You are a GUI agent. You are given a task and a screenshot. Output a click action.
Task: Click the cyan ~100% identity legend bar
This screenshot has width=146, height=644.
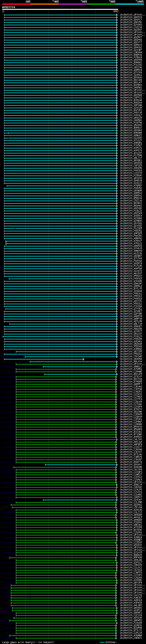(x=130, y=4)
